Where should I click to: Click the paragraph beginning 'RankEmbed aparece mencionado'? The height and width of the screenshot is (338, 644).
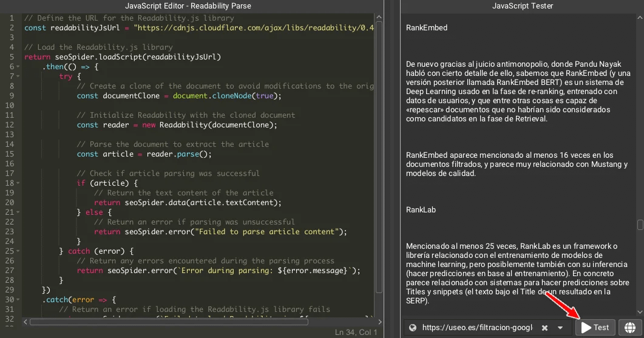click(517, 164)
